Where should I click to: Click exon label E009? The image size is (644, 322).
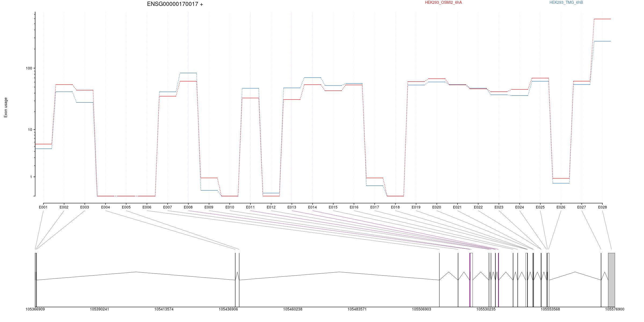click(209, 207)
